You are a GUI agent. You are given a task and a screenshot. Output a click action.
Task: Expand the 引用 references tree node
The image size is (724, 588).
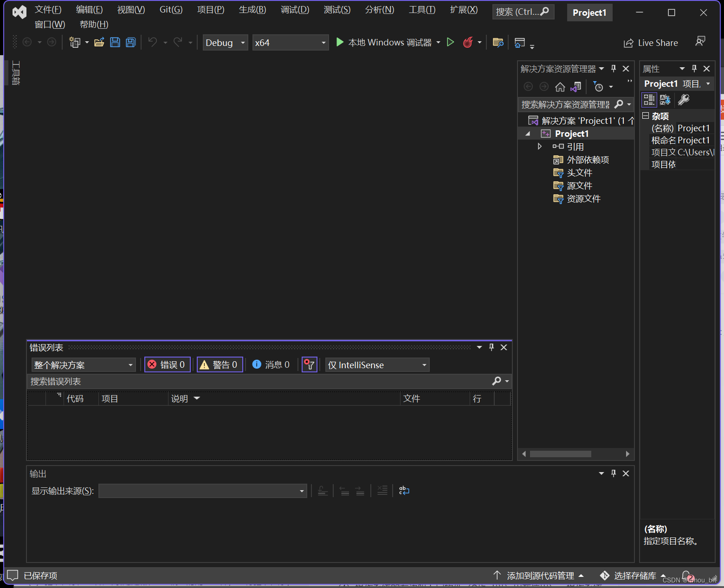(539, 147)
